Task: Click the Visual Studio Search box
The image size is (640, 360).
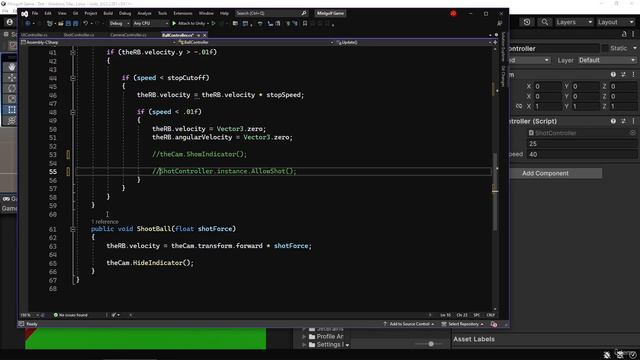Action: [x=271, y=13]
